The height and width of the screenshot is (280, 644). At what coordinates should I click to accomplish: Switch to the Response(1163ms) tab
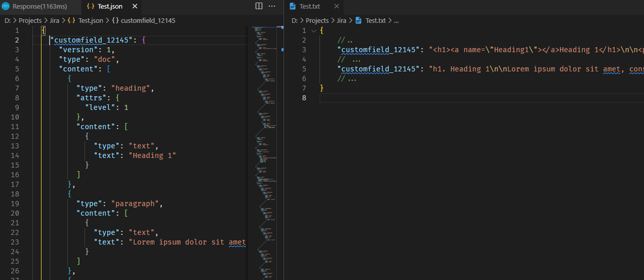(40, 6)
